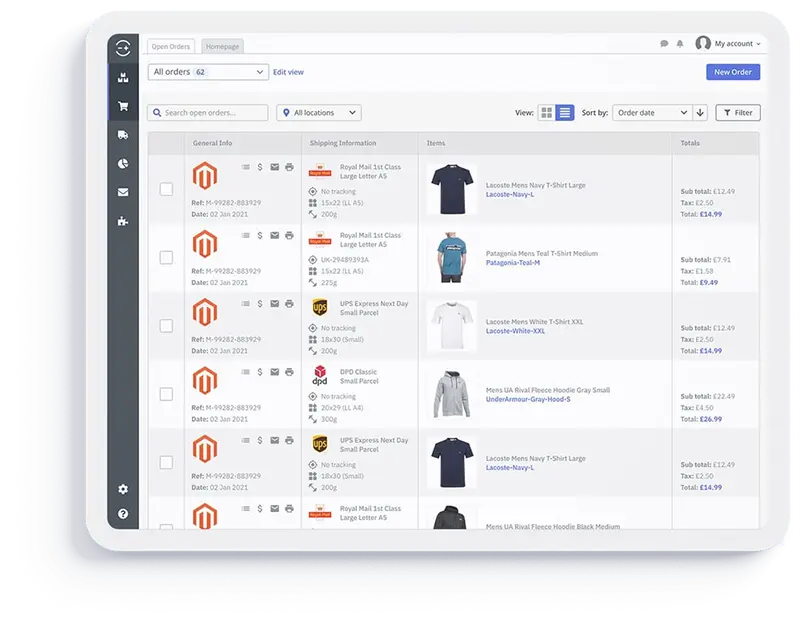Click the Total £26.99 amount
The width and height of the screenshot is (800, 626).
pos(711,419)
